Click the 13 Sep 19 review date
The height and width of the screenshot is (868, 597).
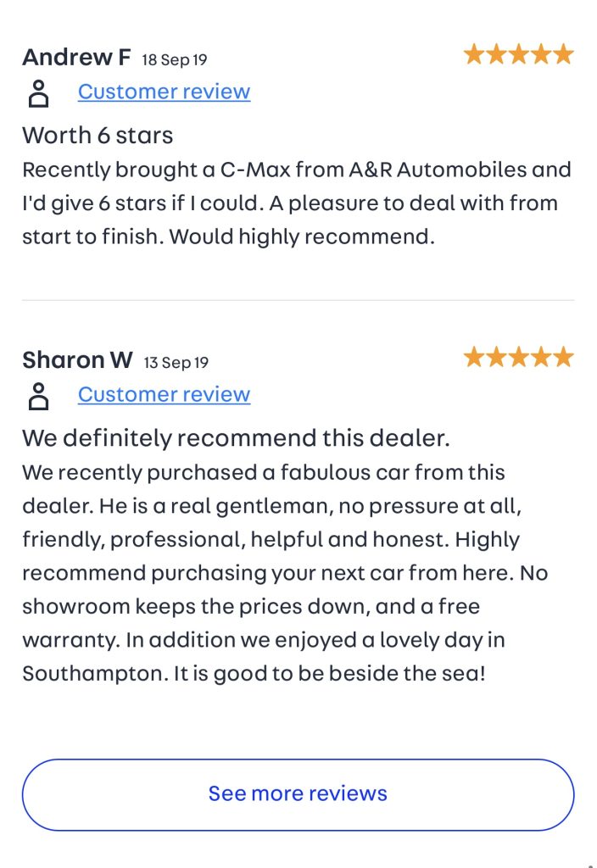coord(176,363)
